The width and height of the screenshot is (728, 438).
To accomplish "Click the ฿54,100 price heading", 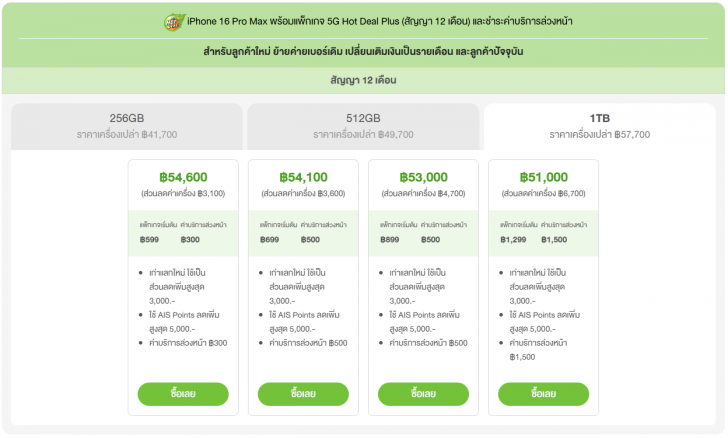I will 304,177.
